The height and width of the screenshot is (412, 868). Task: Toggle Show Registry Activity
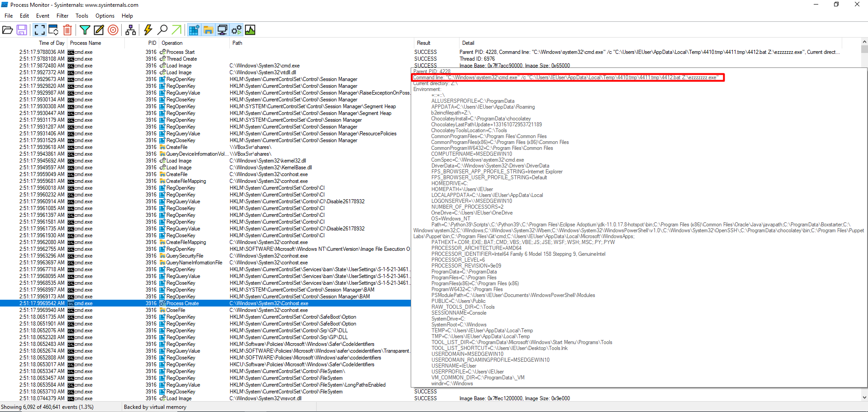coord(194,30)
